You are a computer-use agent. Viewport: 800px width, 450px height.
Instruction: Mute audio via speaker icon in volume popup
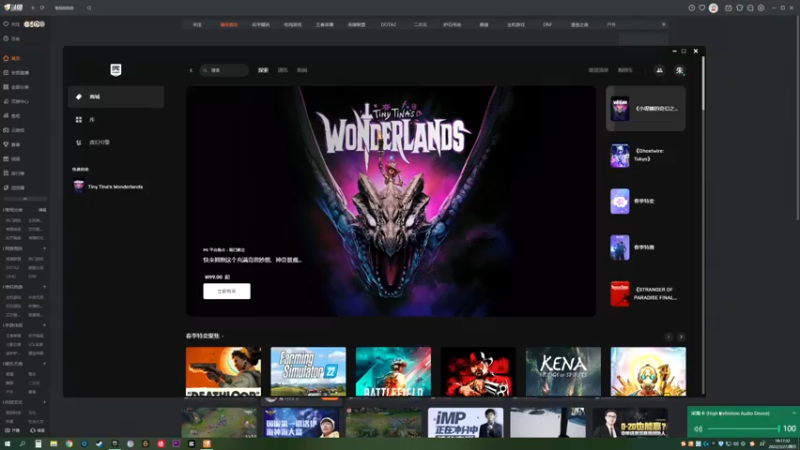(698, 429)
